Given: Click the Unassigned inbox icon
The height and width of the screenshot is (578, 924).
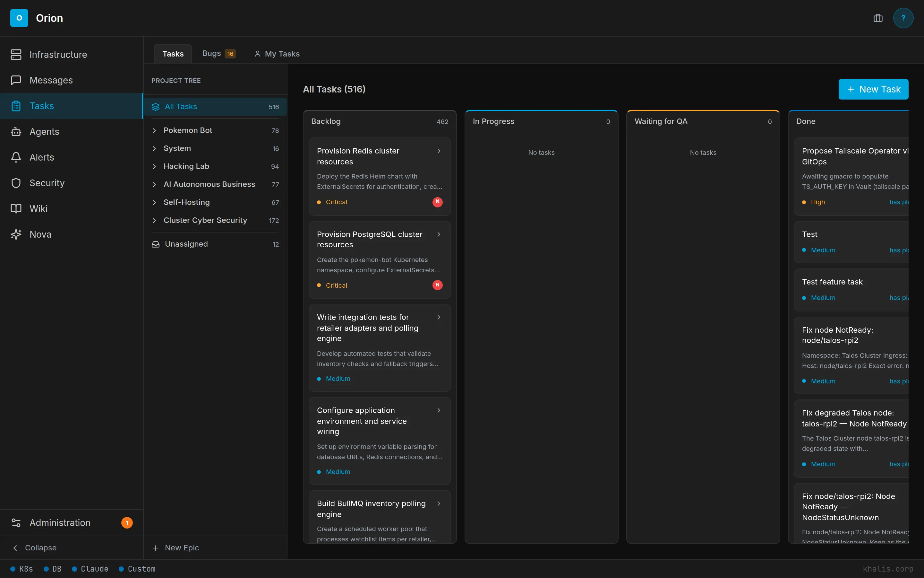Looking at the screenshot, I should tap(155, 244).
